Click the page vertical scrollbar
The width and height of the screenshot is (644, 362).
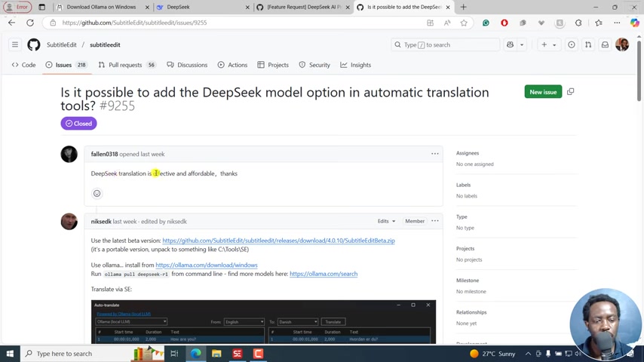click(639, 70)
